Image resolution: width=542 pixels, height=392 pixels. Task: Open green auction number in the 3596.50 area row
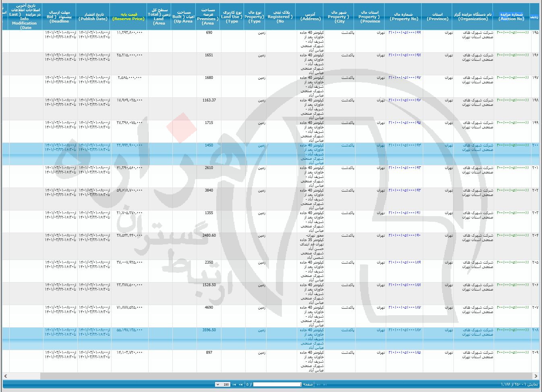point(513,330)
